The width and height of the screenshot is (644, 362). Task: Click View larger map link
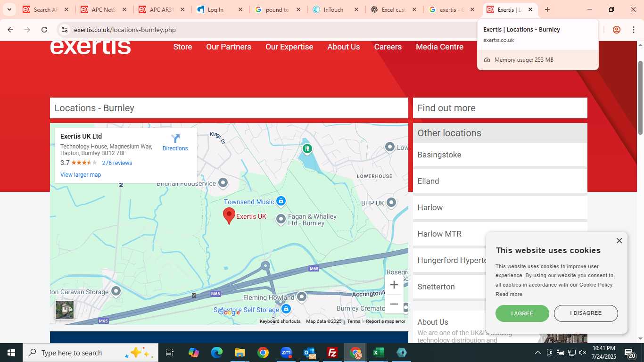tap(81, 175)
